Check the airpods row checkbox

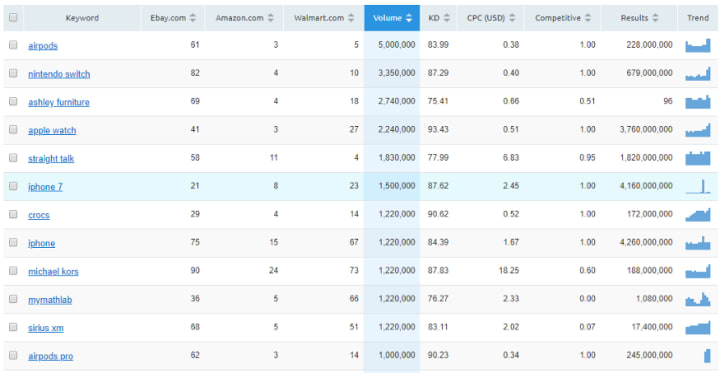[13, 45]
